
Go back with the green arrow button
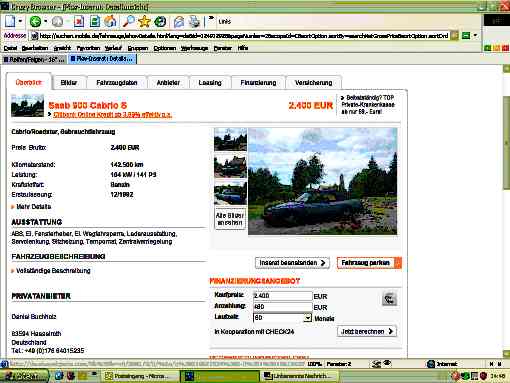click(x=35, y=22)
